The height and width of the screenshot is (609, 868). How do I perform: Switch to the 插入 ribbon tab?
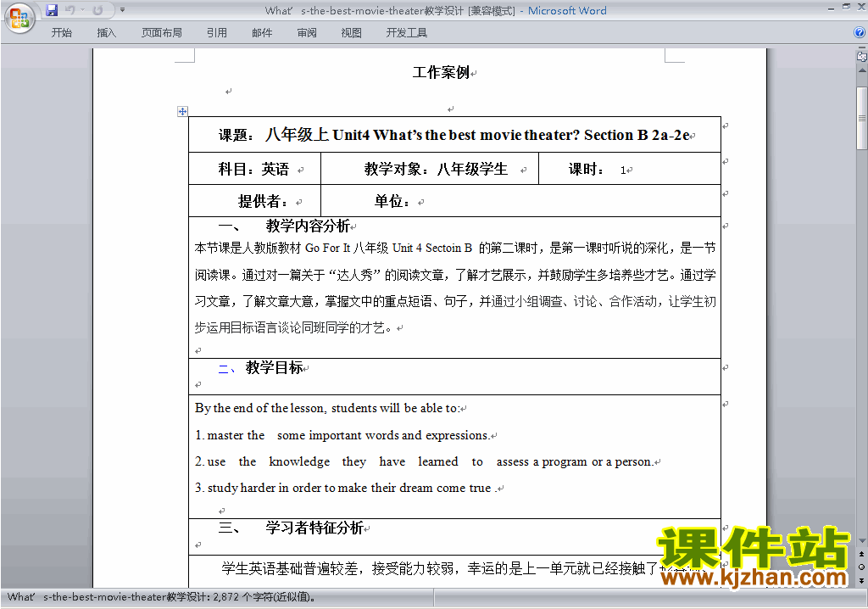pyautogui.click(x=106, y=33)
